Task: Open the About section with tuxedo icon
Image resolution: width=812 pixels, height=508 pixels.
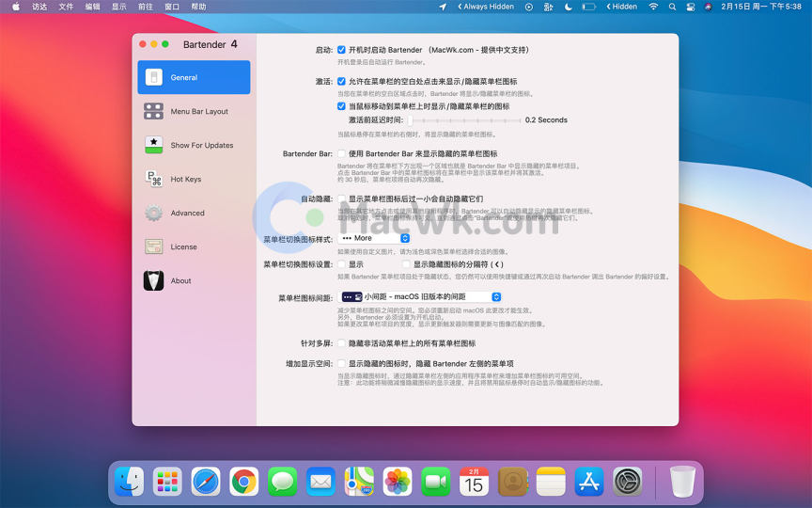Action: tap(194, 280)
